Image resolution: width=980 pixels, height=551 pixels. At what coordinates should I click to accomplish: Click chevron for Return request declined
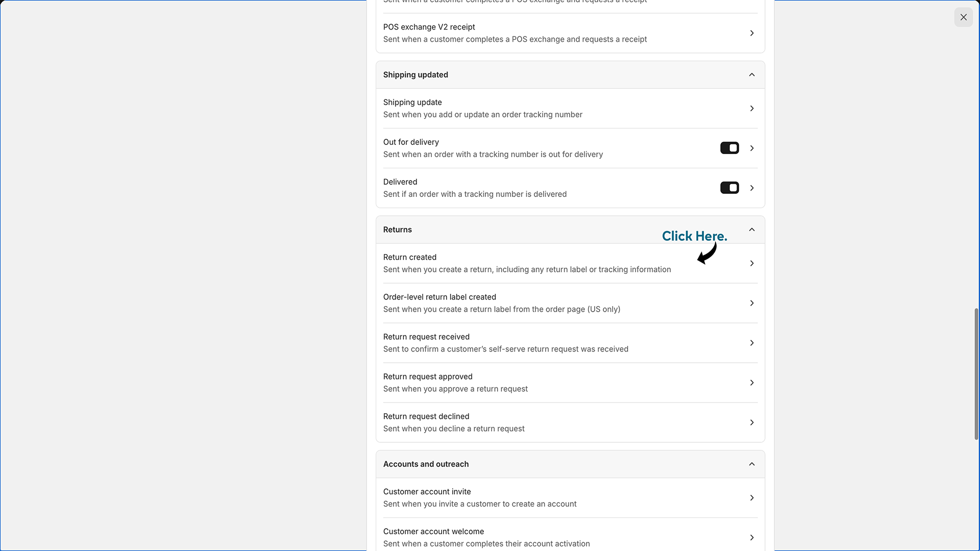click(752, 423)
